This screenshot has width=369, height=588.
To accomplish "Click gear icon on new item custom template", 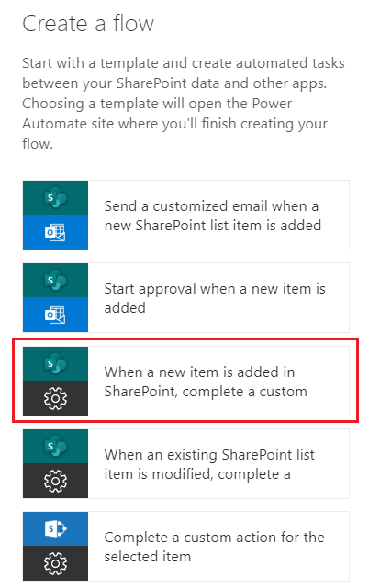I will (x=55, y=398).
